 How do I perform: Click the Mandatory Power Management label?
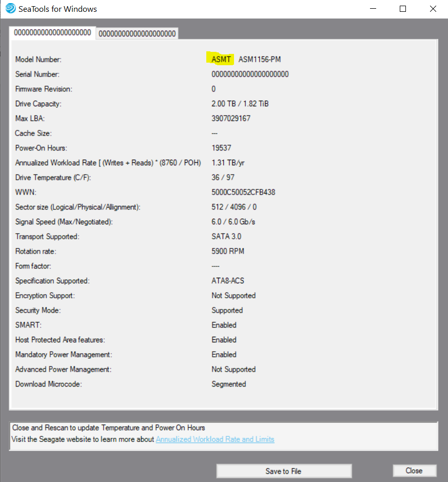64,354
